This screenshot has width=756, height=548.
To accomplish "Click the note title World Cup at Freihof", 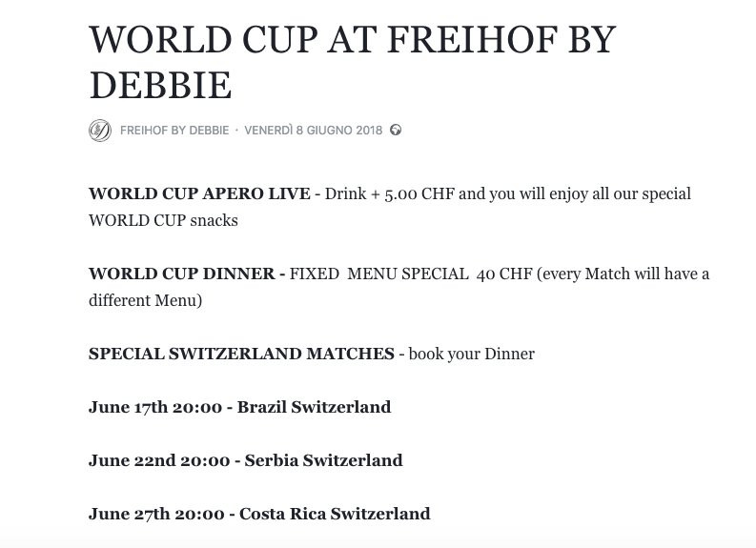I will (352, 41).
